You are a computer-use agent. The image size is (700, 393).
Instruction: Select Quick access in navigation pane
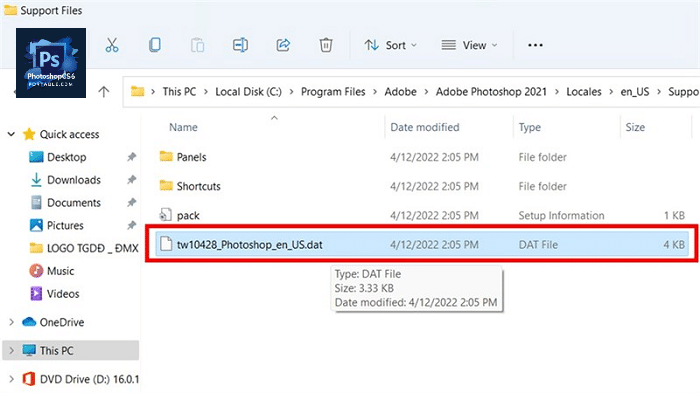tap(69, 134)
